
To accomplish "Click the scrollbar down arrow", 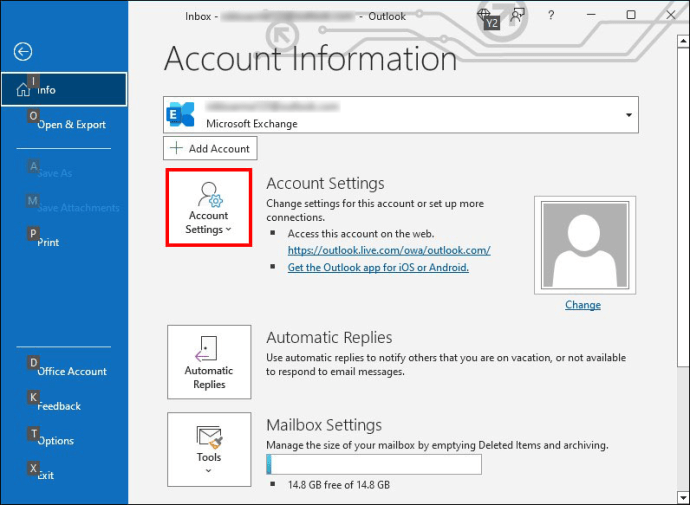I will click(x=683, y=498).
